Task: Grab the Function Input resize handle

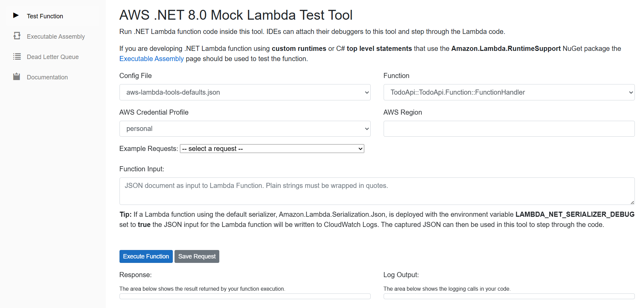Action: coord(632,203)
